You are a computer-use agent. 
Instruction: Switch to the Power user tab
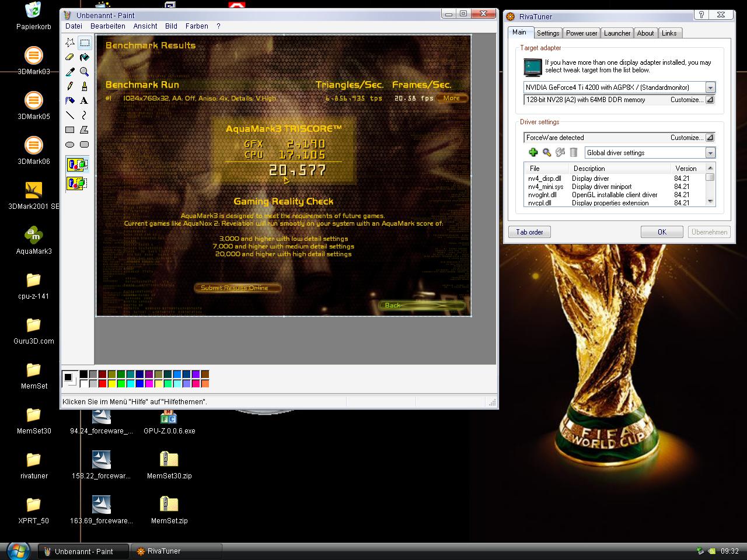(x=582, y=33)
